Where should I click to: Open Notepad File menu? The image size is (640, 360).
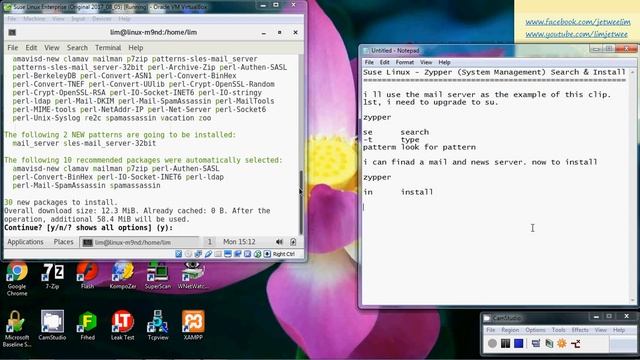(369, 62)
